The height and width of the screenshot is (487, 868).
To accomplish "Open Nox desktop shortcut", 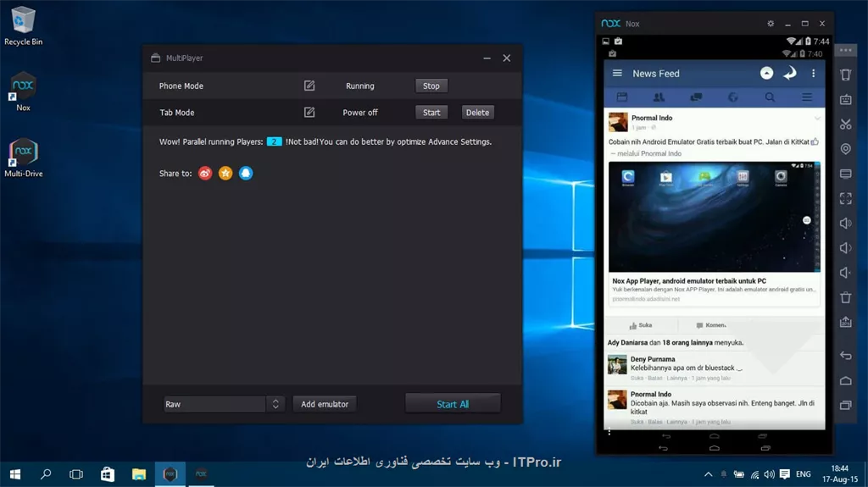I will (x=23, y=91).
